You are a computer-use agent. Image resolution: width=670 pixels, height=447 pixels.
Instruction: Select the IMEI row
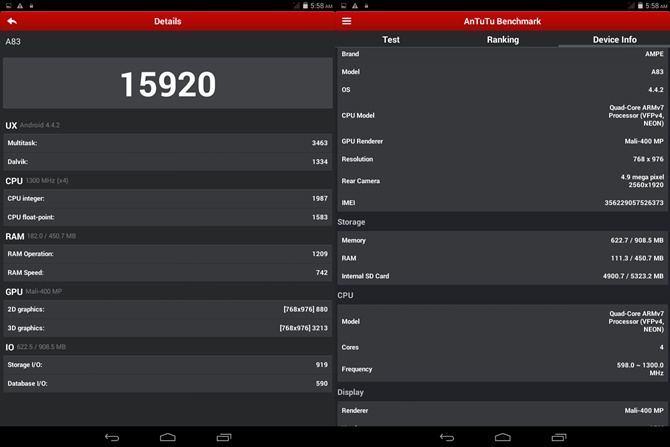click(x=502, y=203)
